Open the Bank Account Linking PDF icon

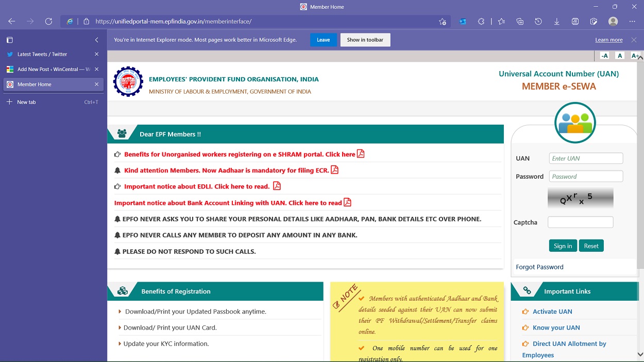click(x=347, y=202)
